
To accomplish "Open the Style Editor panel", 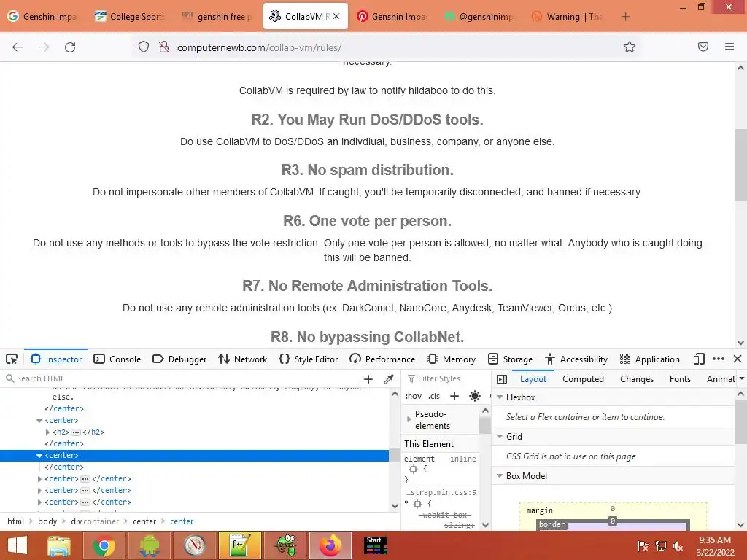I will point(309,359).
